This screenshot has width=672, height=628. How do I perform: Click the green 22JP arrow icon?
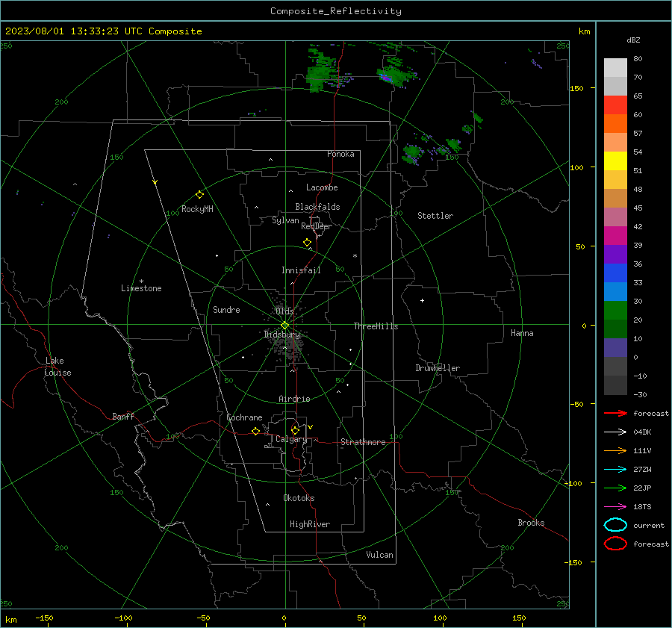615,488
